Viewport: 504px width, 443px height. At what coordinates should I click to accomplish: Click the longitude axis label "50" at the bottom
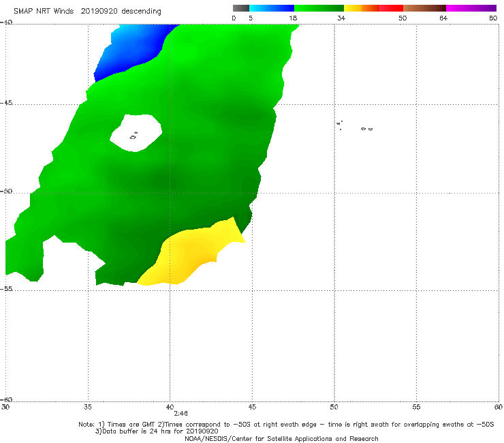(x=334, y=408)
